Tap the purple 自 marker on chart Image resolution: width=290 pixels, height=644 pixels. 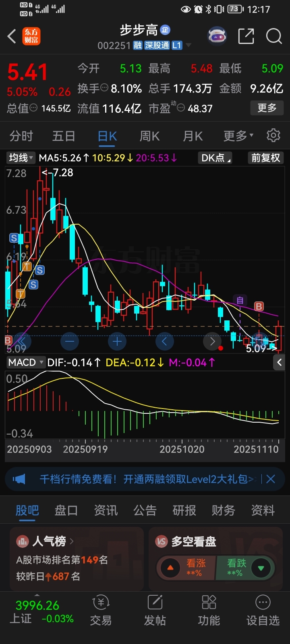click(x=240, y=300)
